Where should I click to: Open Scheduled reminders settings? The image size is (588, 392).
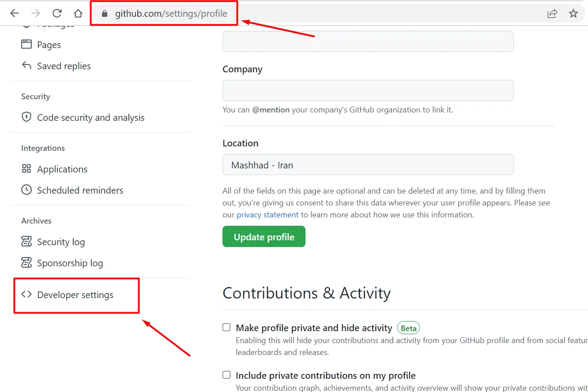[x=80, y=190]
